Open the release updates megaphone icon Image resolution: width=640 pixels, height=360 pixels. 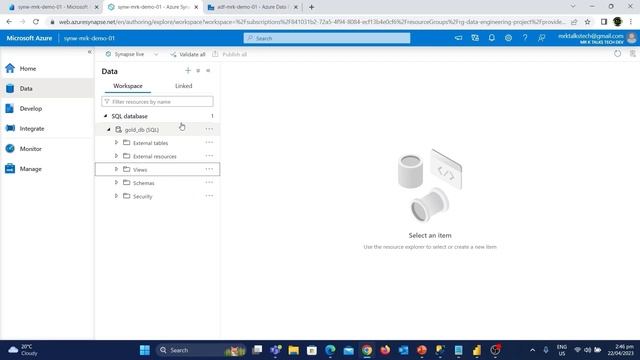click(x=458, y=38)
